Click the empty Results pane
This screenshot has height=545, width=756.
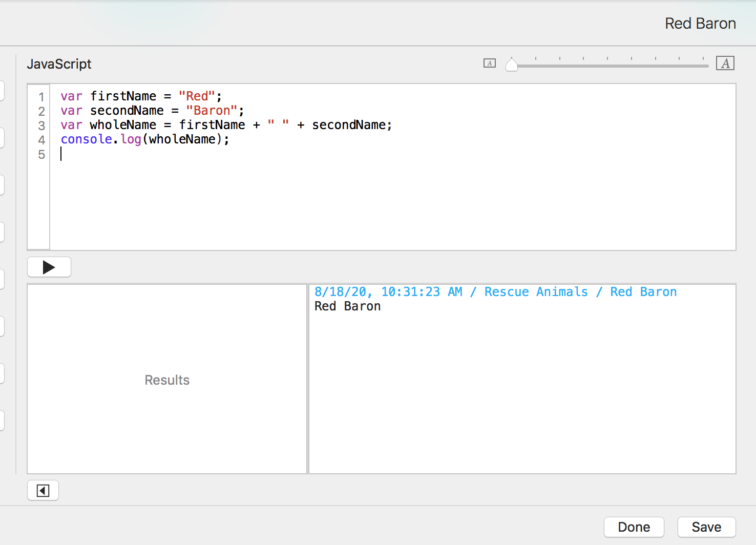coord(167,380)
